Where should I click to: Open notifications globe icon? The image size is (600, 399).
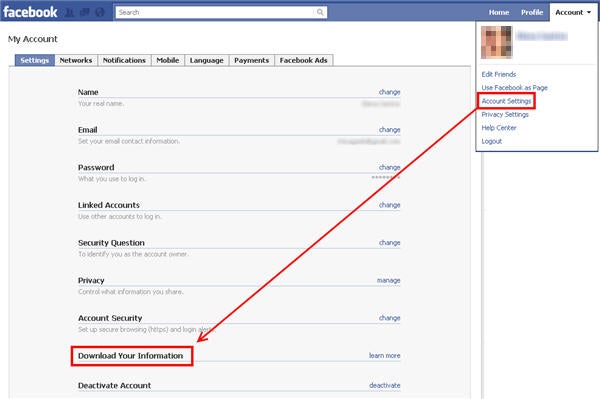click(x=100, y=13)
